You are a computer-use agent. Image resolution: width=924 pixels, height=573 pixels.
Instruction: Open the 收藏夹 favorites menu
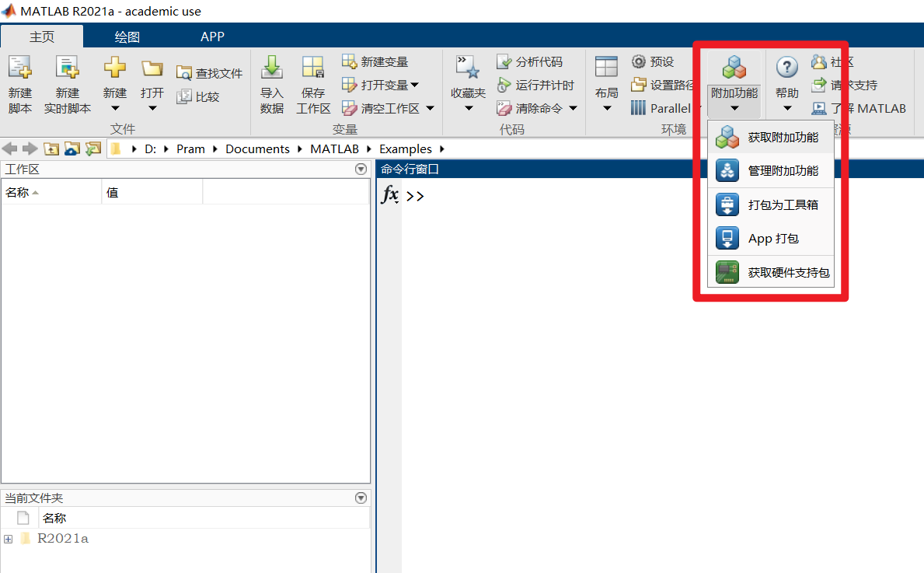click(x=469, y=84)
